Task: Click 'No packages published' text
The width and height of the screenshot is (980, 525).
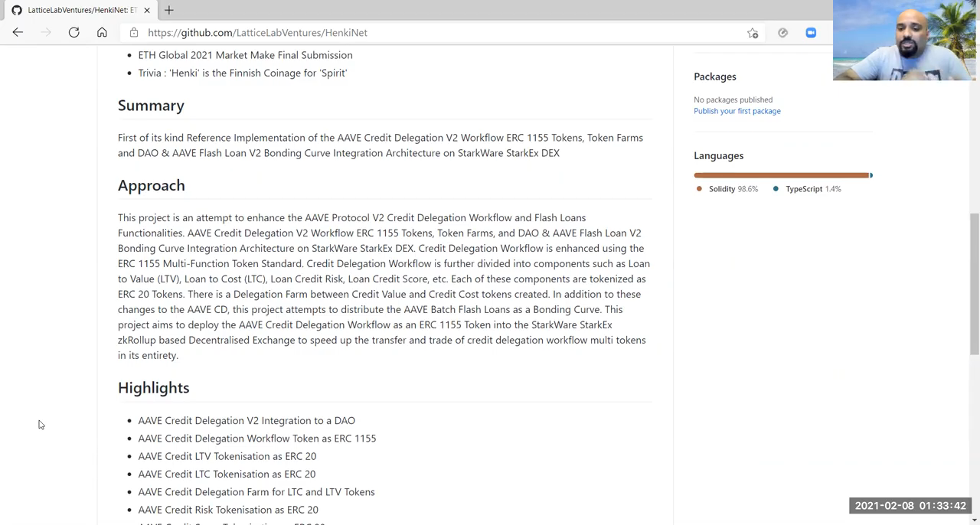Action: coord(733,99)
